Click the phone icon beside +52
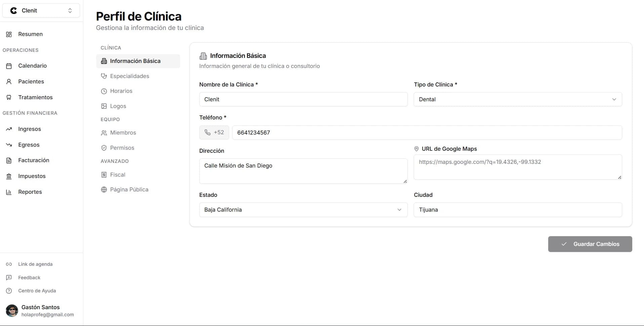This screenshot has height=326, width=644. 207,133
